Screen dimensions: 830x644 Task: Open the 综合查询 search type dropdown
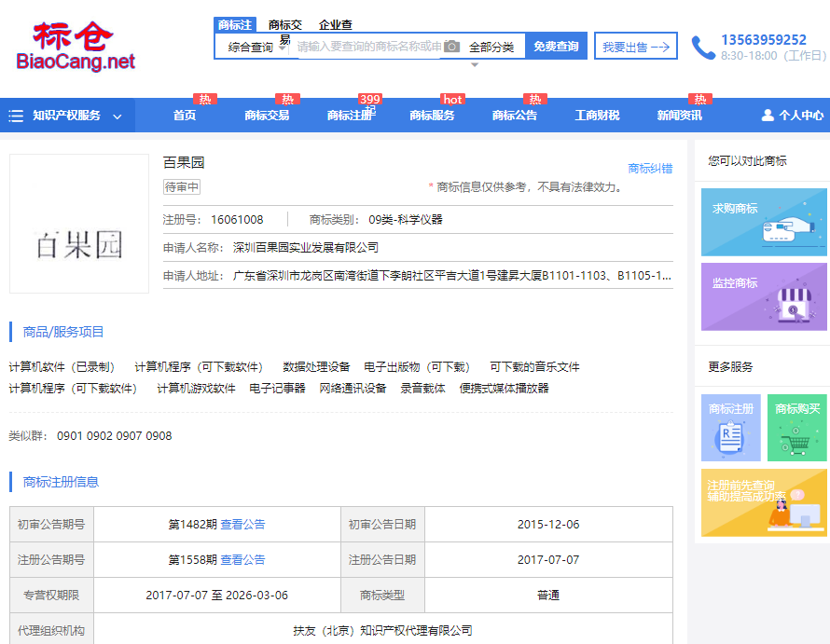pyautogui.click(x=256, y=48)
